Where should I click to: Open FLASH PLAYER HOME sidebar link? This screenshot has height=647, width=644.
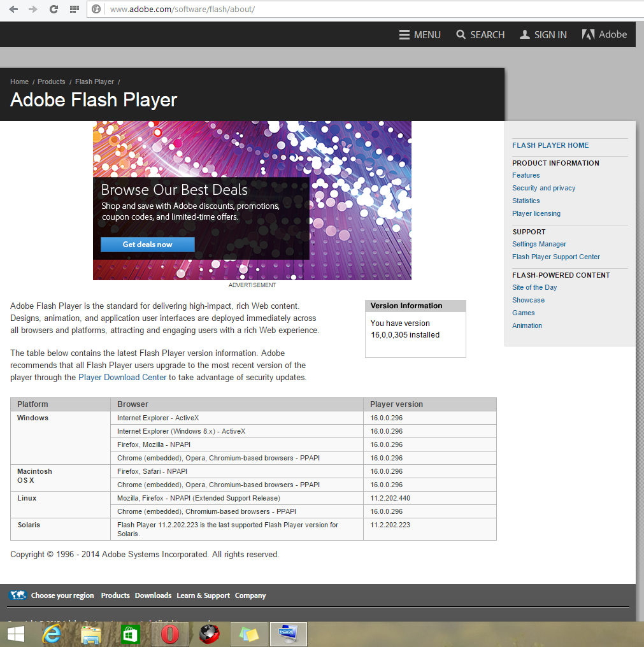(550, 145)
